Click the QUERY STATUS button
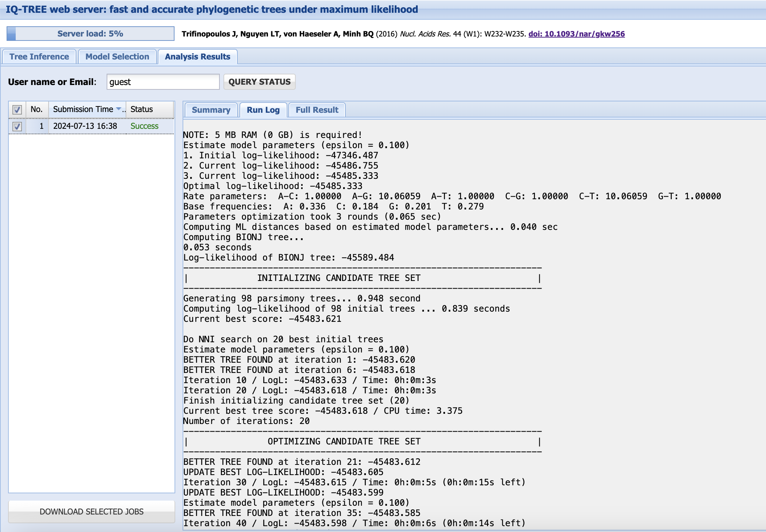 [260, 82]
